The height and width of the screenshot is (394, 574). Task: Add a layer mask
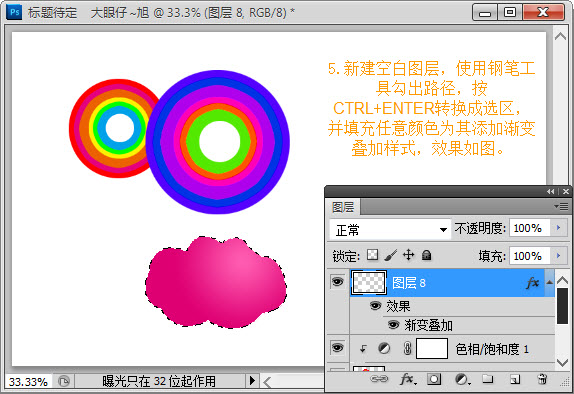click(434, 379)
